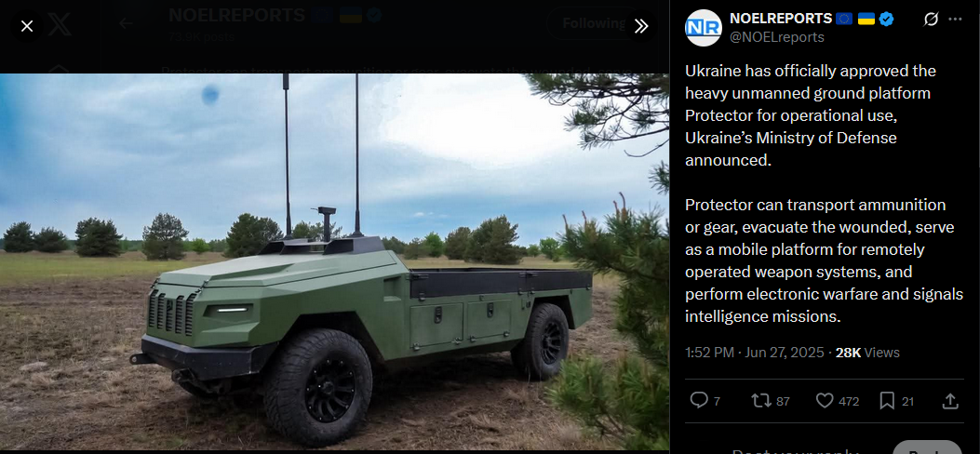Click the Protector vehicle photo

click(x=334, y=262)
